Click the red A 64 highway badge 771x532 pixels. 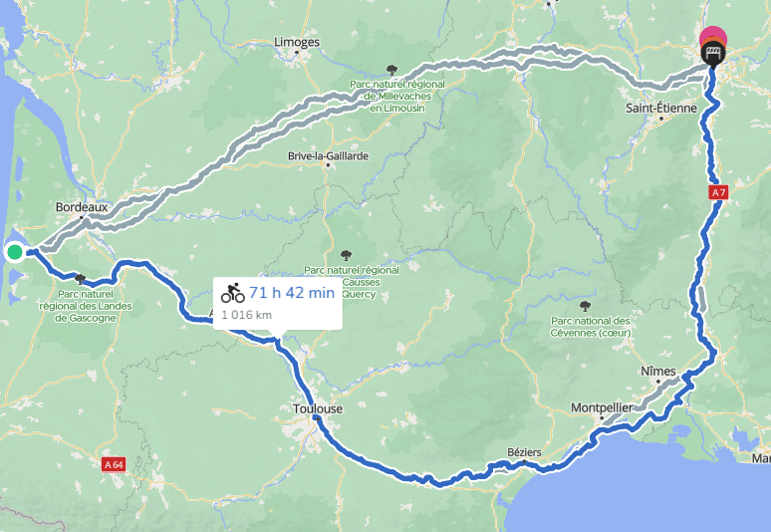[x=114, y=464]
